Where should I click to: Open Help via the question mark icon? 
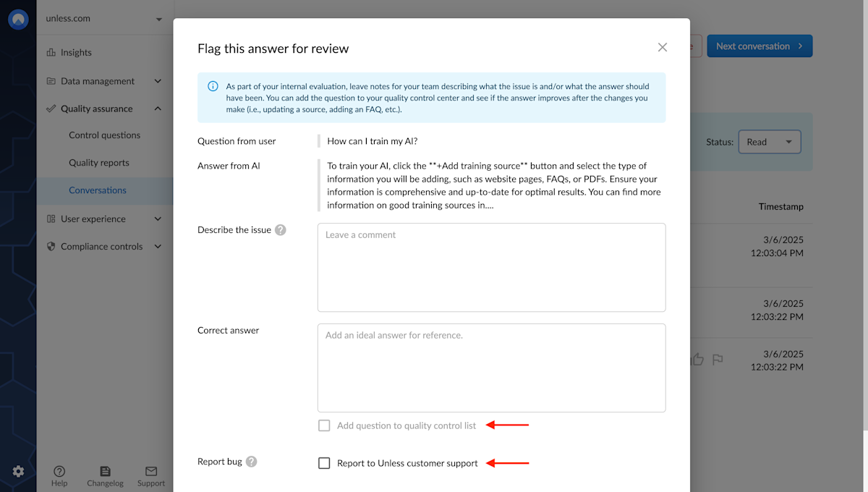pos(59,470)
